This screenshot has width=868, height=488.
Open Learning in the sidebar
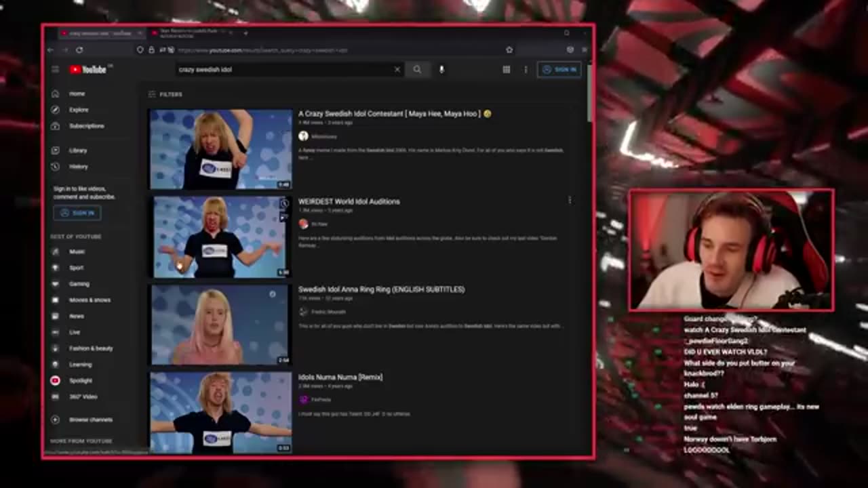[x=80, y=365]
